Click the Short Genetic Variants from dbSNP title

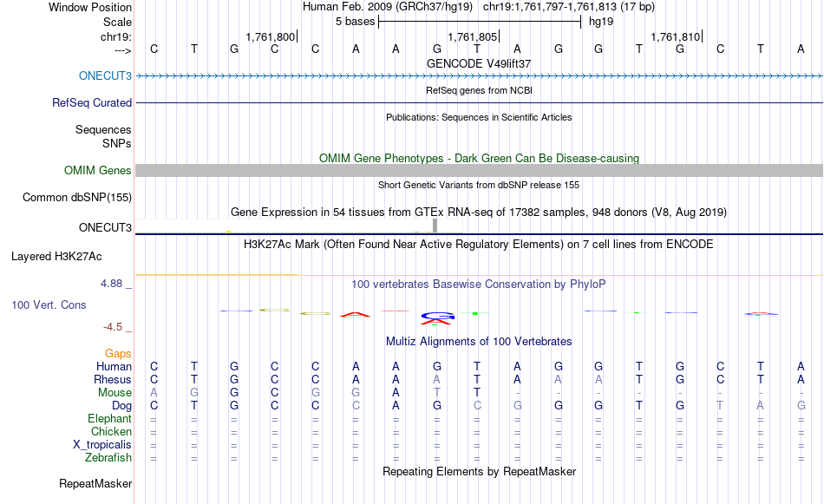479,185
